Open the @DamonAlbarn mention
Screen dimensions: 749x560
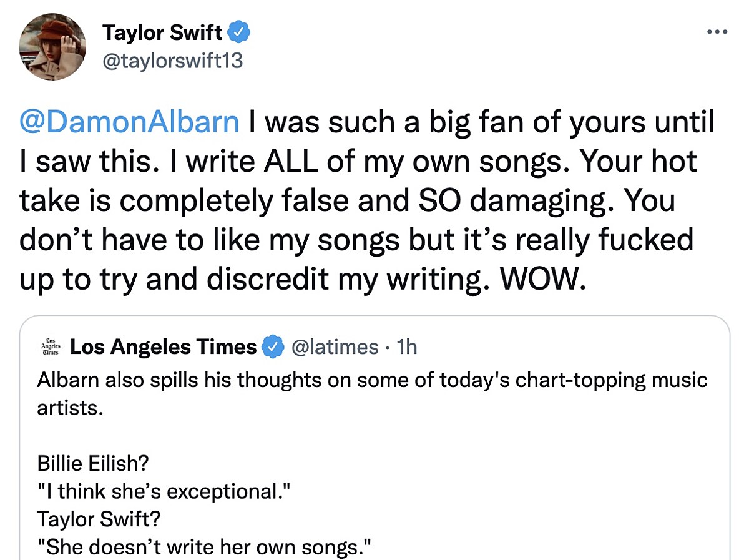(x=129, y=122)
